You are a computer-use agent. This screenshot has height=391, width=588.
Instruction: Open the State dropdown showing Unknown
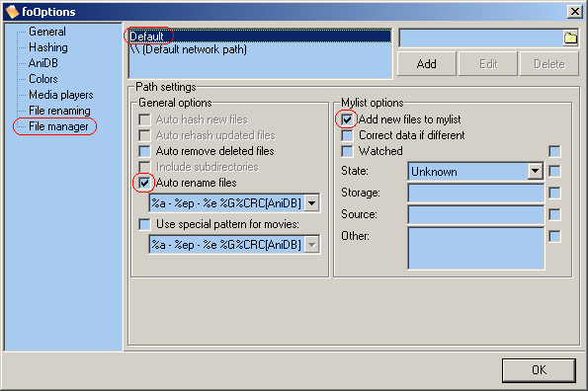coord(535,172)
